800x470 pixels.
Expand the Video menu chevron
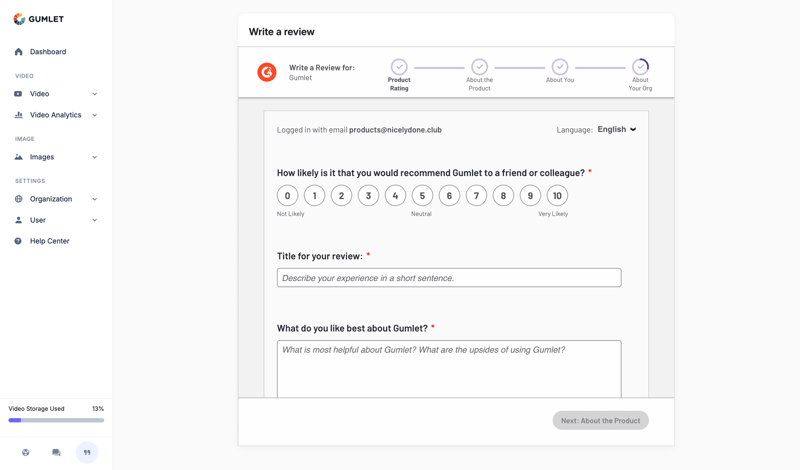point(94,94)
